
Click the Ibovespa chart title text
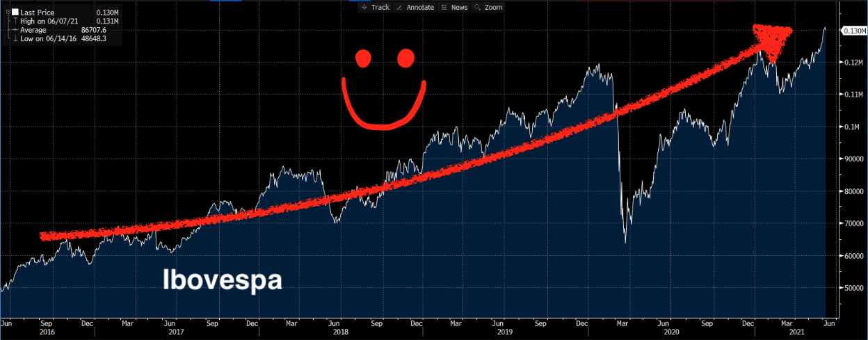point(222,280)
